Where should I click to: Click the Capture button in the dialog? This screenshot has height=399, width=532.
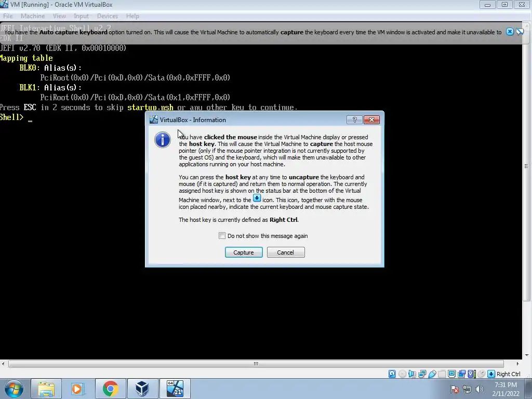pyautogui.click(x=244, y=252)
